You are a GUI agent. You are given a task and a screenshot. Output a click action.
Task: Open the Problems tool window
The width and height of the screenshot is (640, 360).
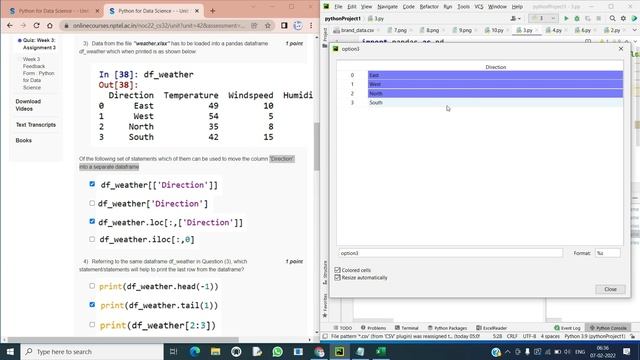373,328
